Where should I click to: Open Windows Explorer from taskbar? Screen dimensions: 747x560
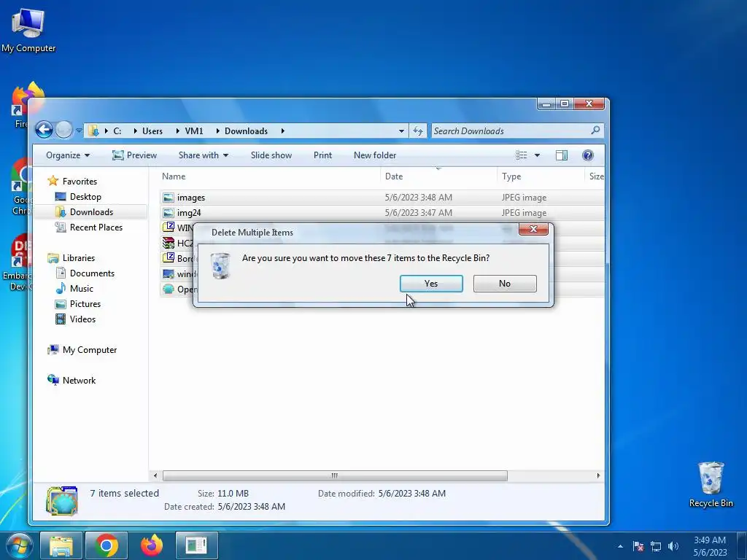61,545
